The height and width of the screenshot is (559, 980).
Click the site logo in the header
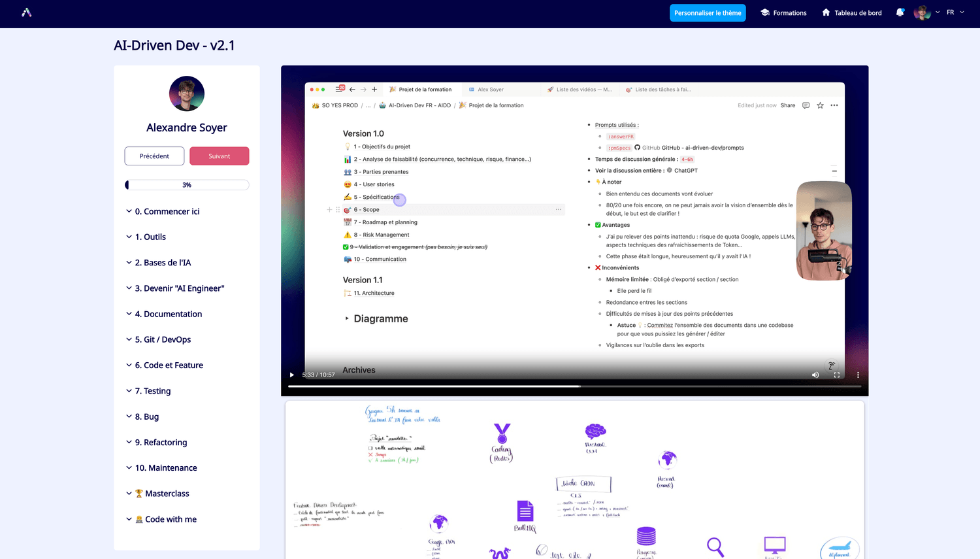click(x=26, y=12)
